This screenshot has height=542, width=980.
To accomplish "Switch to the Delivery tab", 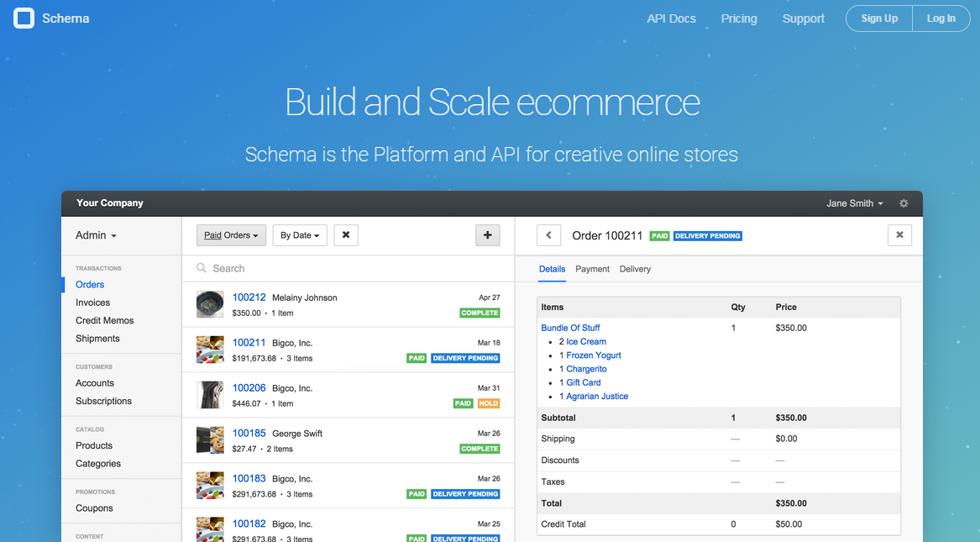I will click(635, 269).
